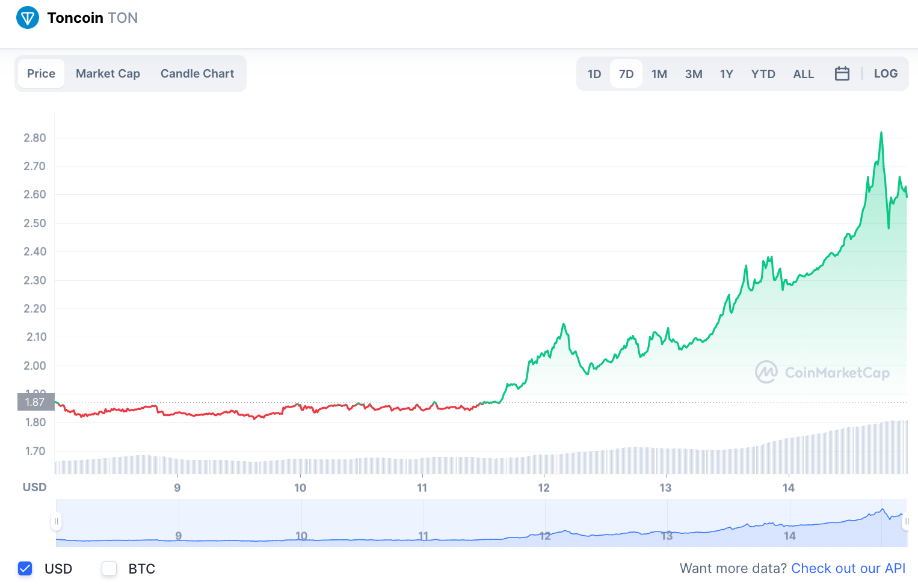Select the YTD time range
This screenshot has width=918, height=588.
click(x=763, y=74)
